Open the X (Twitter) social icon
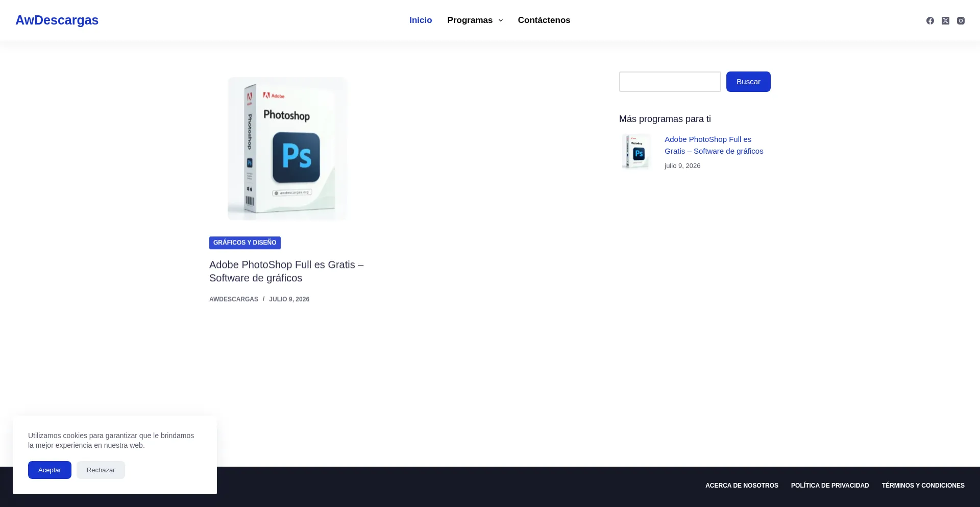The height and width of the screenshot is (507, 980). [945, 20]
